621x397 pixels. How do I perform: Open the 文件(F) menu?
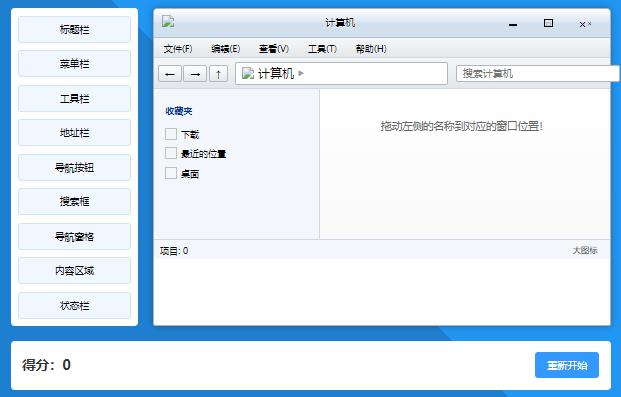[178, 49]
